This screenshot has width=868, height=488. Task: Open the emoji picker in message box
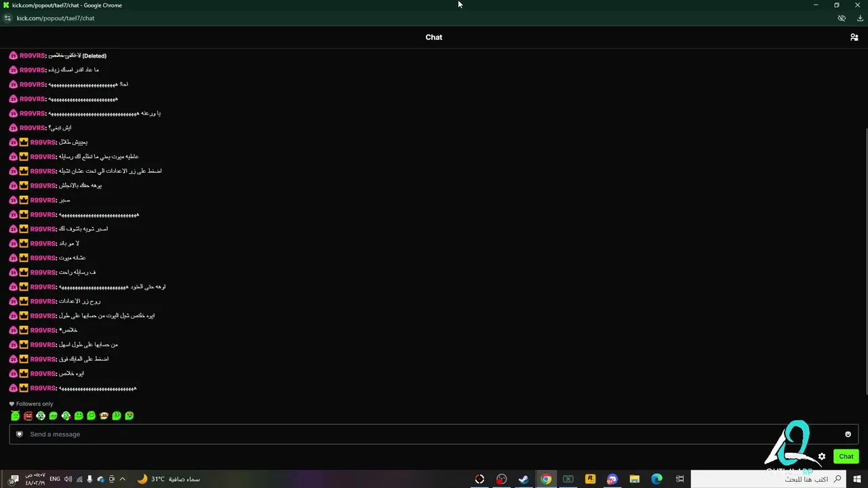(x=848, y=434)
